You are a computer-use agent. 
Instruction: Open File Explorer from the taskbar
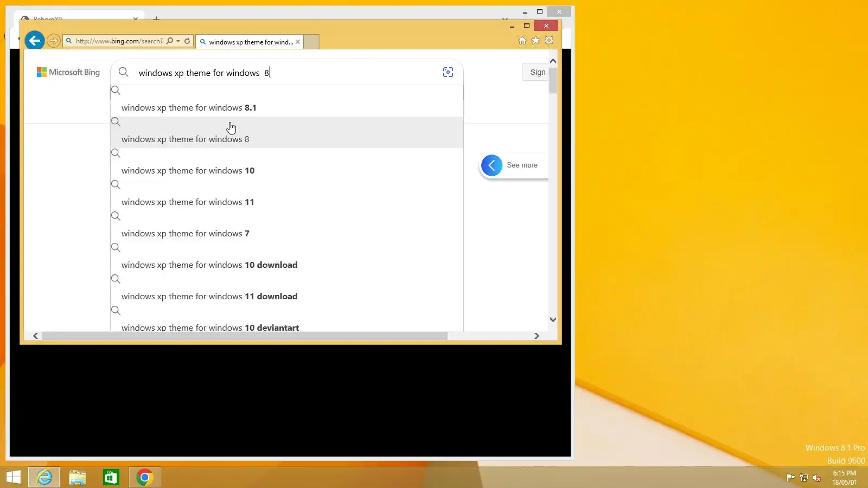[78, 477]
